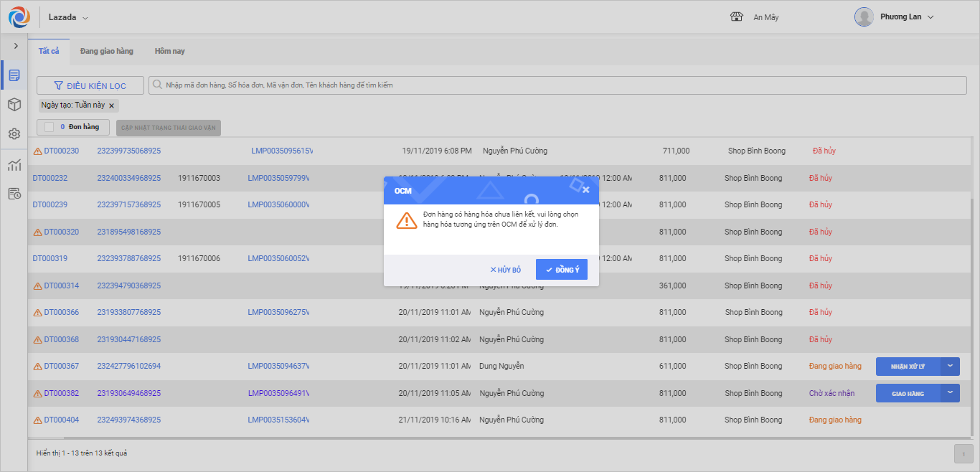Open order link DT000232

click(x=50, y=178)
